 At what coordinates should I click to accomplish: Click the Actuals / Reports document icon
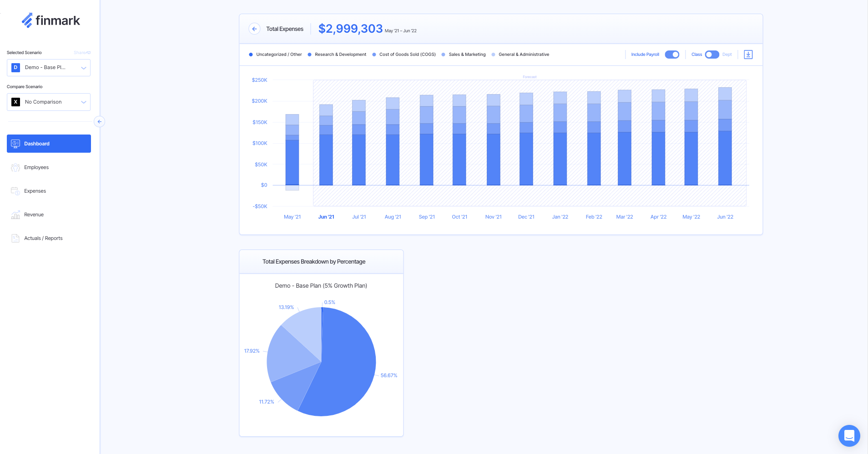15,239
